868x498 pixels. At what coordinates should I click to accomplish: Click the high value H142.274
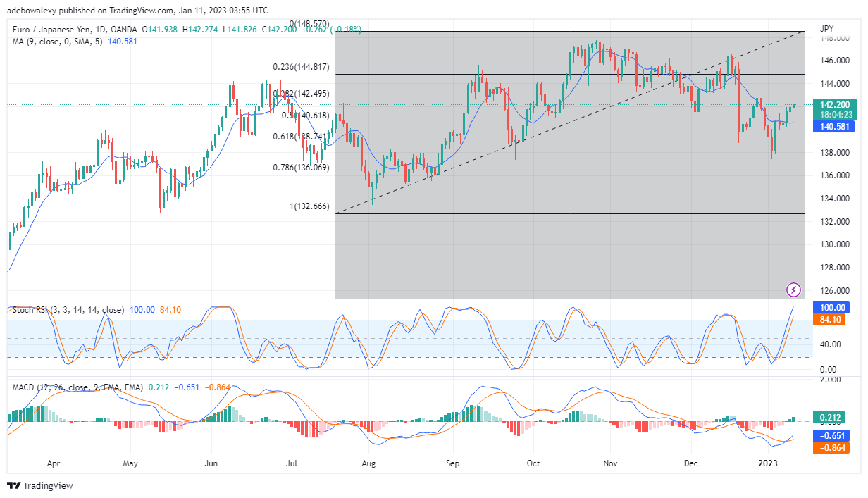(x=201, y=30)
